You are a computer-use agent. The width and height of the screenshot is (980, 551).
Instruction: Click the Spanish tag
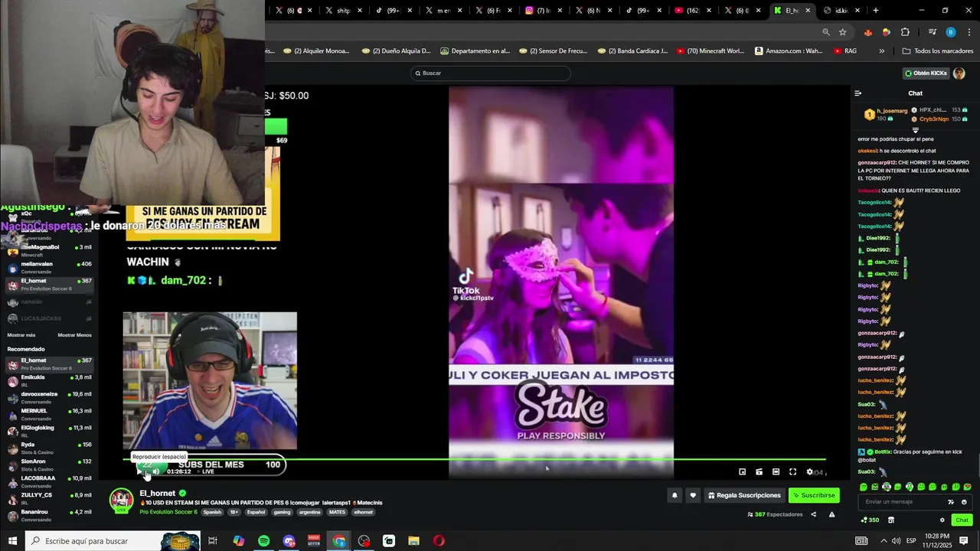212,512
